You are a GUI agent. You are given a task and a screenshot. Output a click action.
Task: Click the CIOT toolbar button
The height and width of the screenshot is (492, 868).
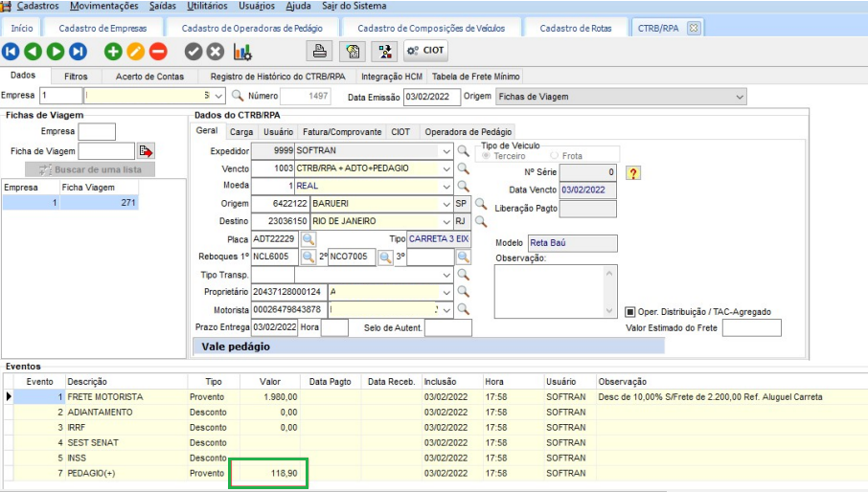pyautogui.click(x=425, y=52)
